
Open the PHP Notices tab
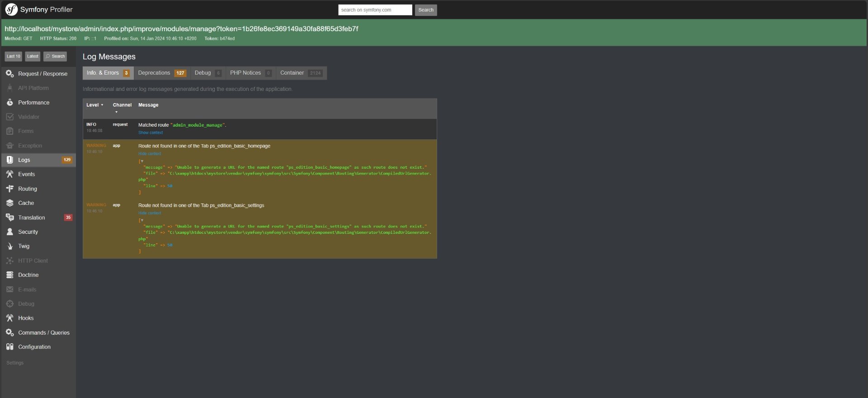click(x=250, y=73)
